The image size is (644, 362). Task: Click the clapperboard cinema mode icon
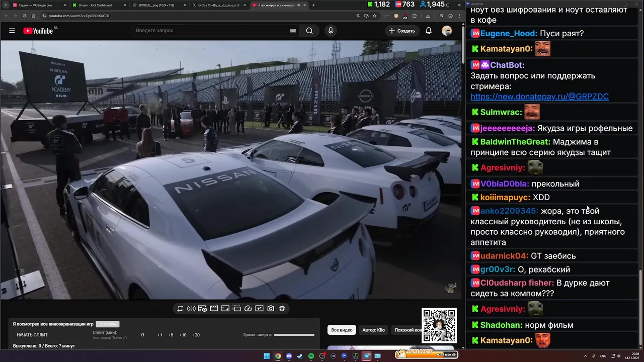[x=214, y=309]
